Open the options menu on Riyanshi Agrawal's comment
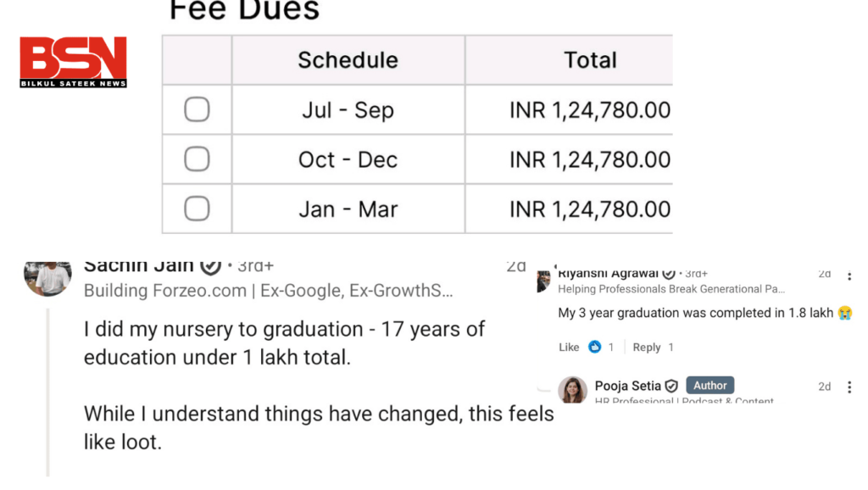Image resolution: width=868 pixels, height=490 pixels. click(x=850, y=276)
